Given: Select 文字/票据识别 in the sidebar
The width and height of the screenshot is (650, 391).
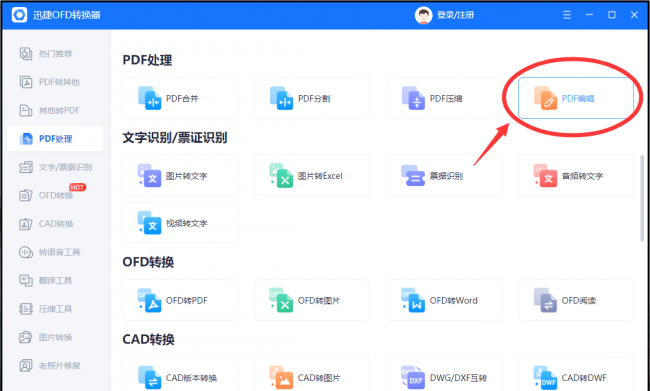Looking at the screenshot, I should point(55,167).
